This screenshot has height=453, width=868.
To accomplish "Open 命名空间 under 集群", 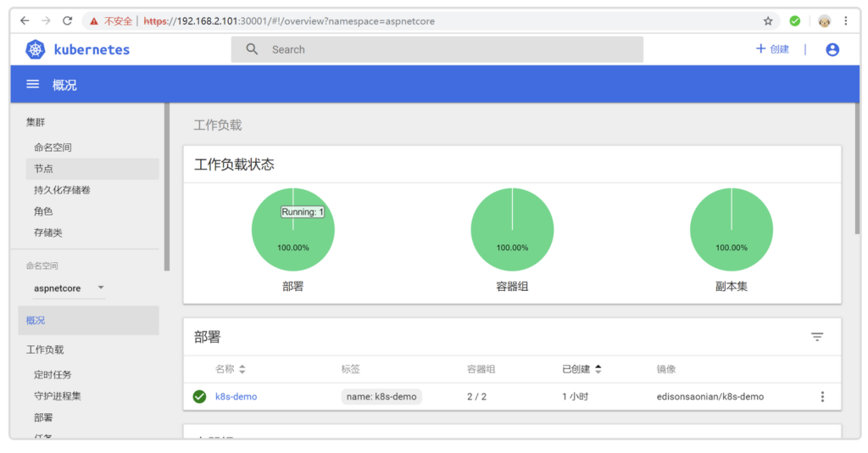I will click(53, 148).
